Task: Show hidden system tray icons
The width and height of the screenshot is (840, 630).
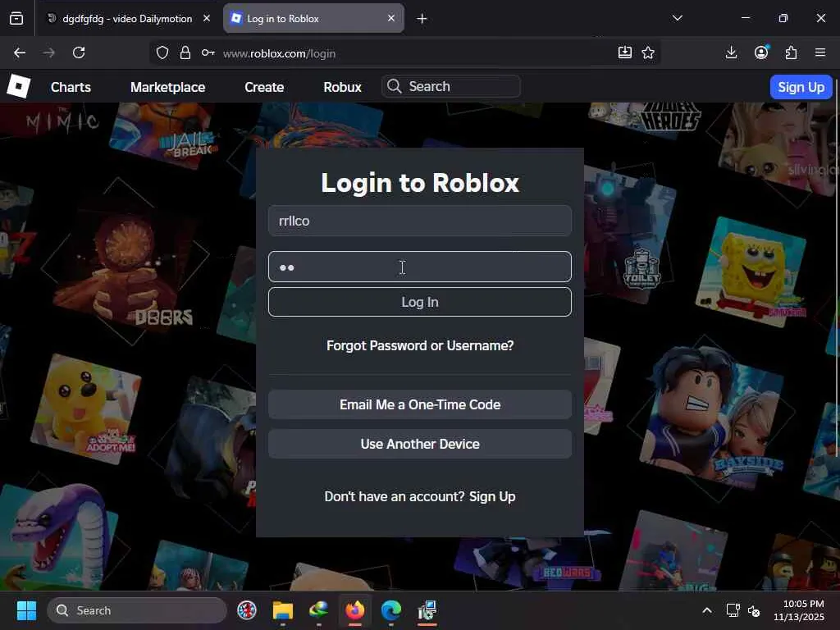Action: [707, 610]
